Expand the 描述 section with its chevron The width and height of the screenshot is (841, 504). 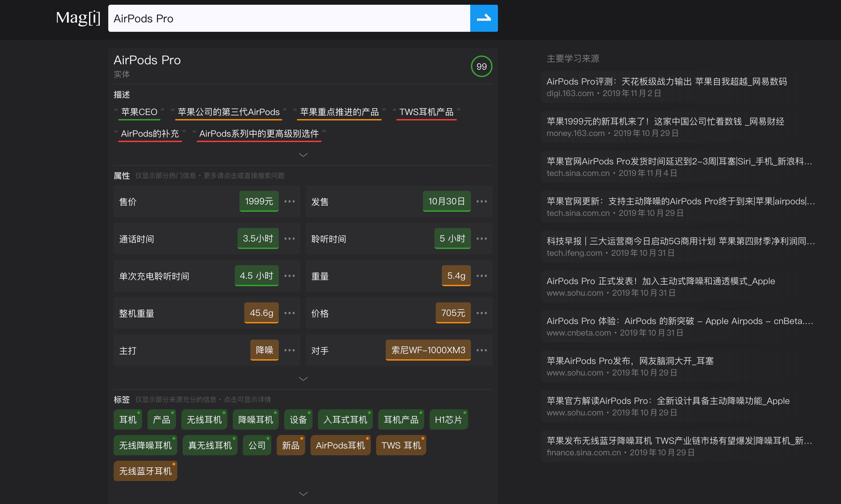coord(303,155)
